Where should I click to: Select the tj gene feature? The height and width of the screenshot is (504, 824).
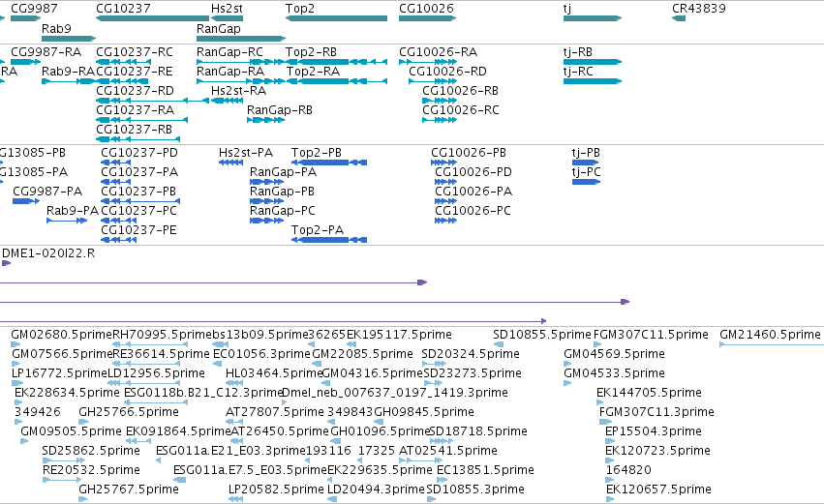tap(593, 18)
